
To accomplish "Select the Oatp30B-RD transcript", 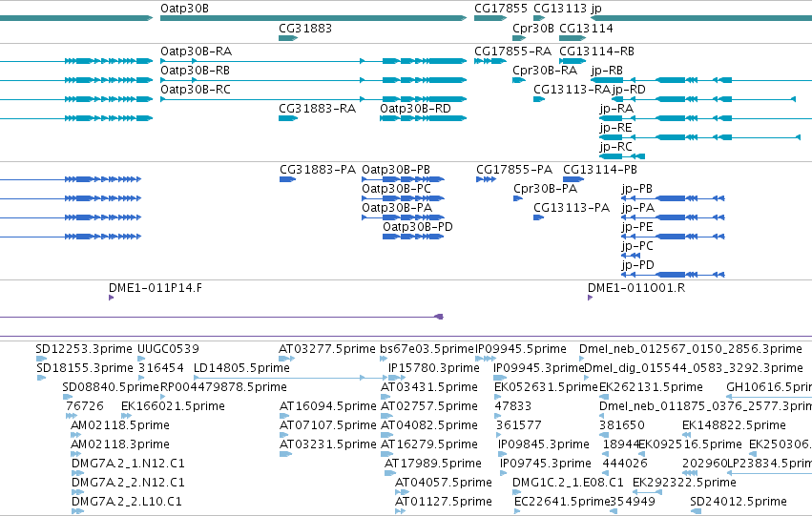I will 423,118.
